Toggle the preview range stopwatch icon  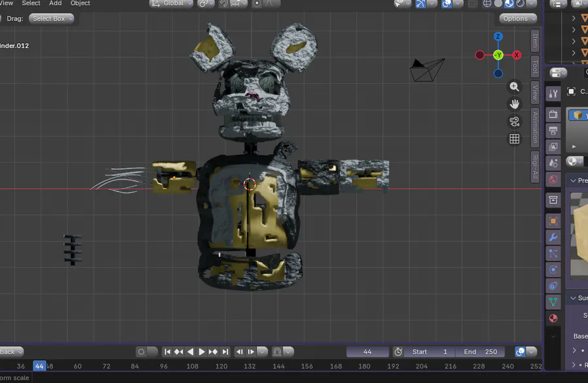pyautogui.click(x=399, y=352)
